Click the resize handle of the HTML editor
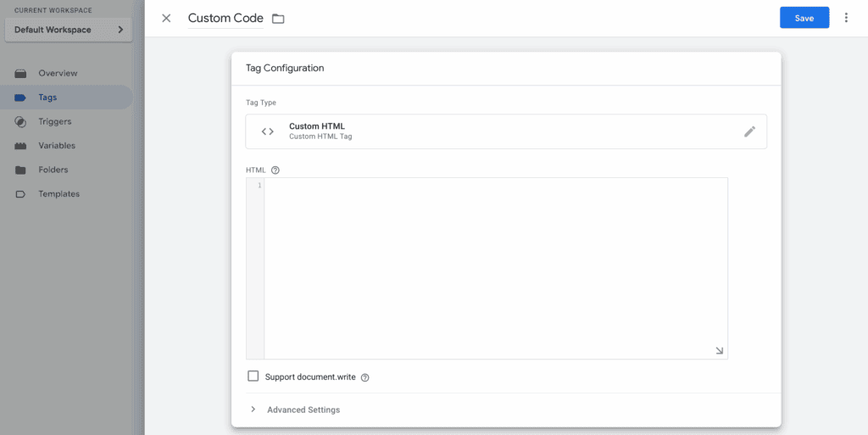 pos(719,350)
